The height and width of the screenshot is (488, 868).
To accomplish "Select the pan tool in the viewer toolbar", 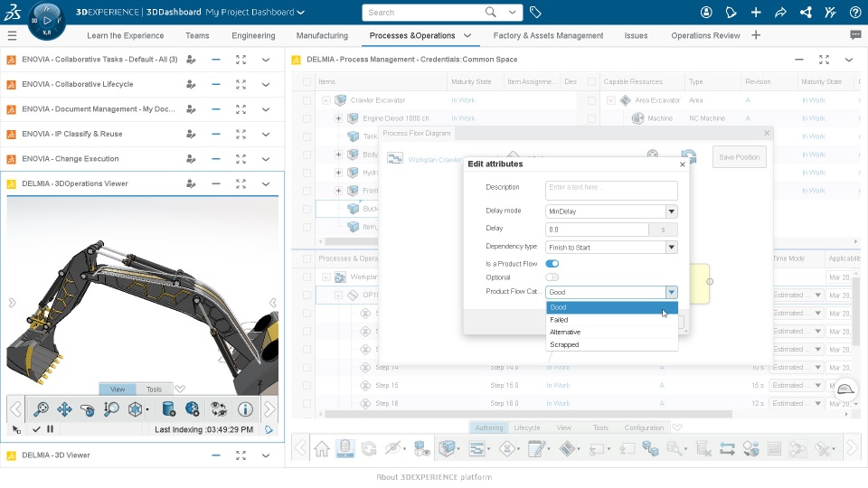I will point(64,408).
